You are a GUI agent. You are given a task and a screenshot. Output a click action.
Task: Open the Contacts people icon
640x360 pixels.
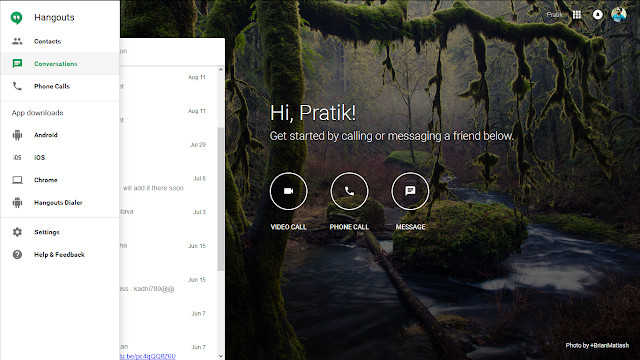(17, 41)
